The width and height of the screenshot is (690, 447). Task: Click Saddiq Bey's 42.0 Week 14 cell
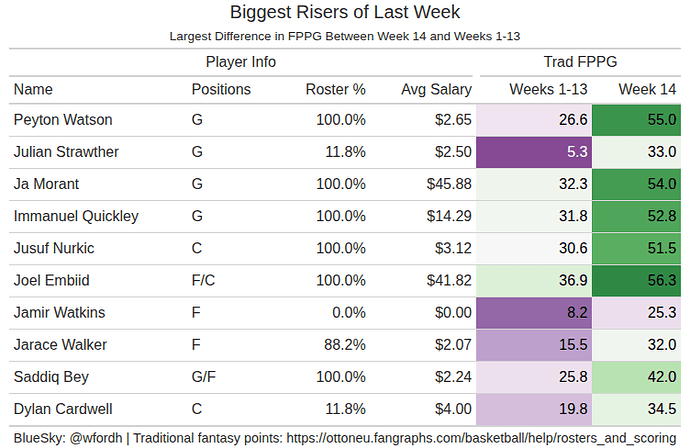pos(637,376)
